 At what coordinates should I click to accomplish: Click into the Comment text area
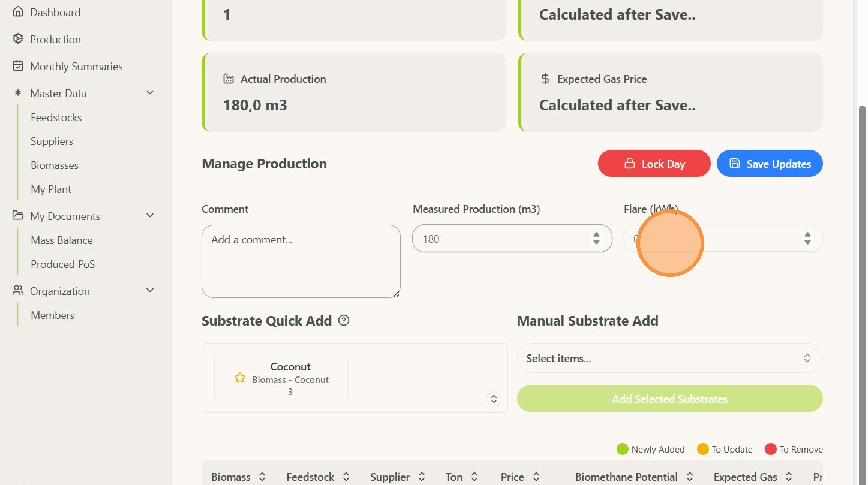tap(301, 261)
